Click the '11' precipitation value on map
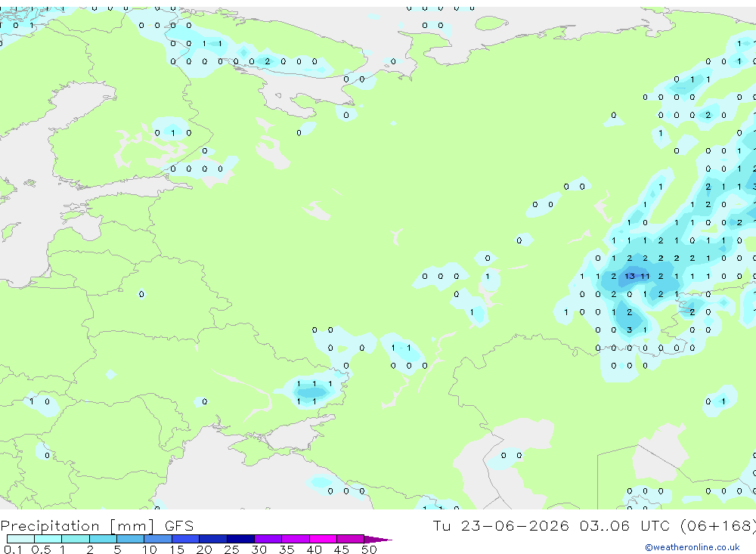 click(x=645, y=277)
